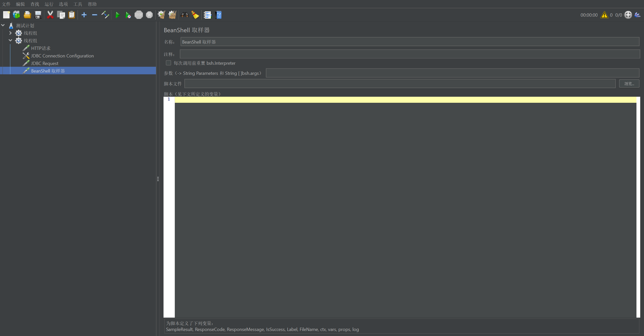
Task: Click the 脚本文件 input field
Action: pos(399,84)
